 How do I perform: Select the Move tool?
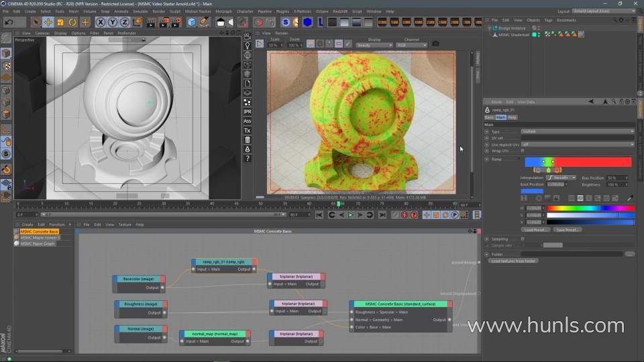tap(48, 22)
